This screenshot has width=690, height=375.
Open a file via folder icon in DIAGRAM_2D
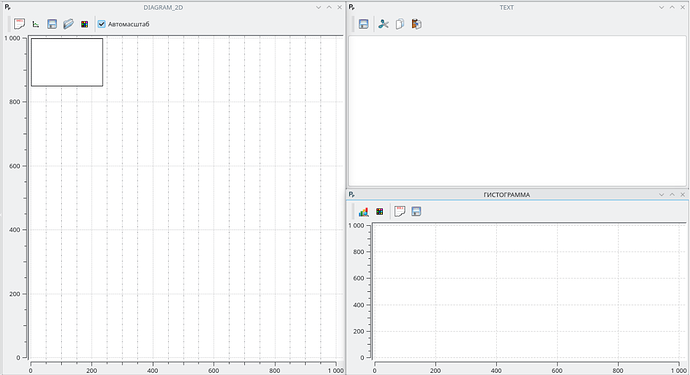point(68,24)
